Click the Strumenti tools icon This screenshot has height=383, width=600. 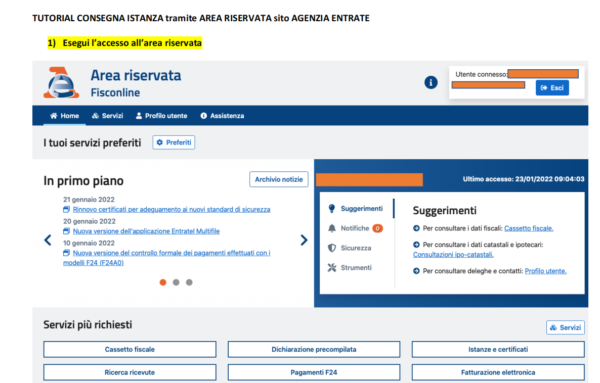click(x=332, y=267)
